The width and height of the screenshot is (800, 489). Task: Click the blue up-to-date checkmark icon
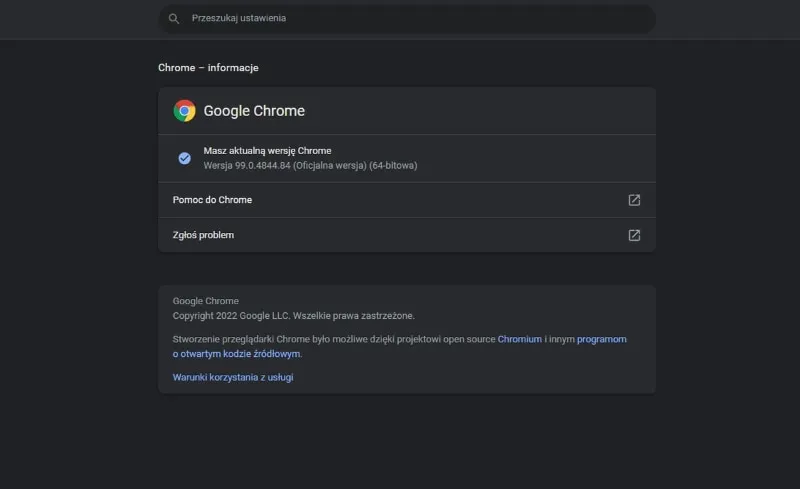click(185, 158)
